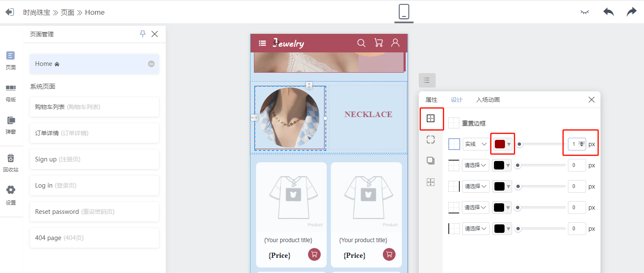
Task: Switch to the 入场动画 tab
Action: (488, 100)
